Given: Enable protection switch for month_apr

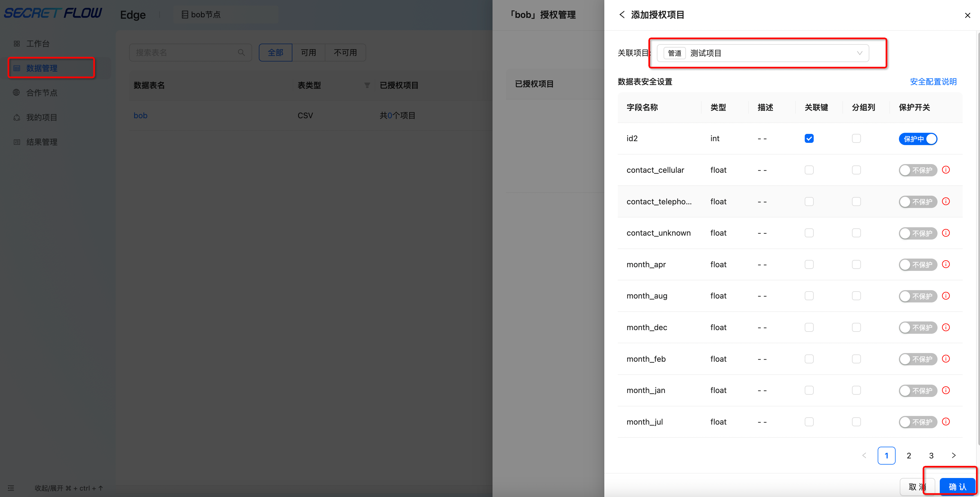Looking at the screenshot, I should coord(918,265).
